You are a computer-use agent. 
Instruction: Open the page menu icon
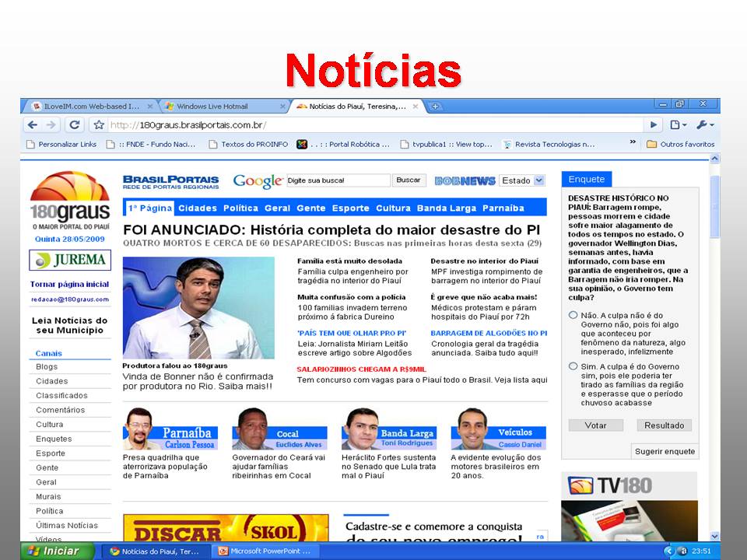pyautogui.click(x=678, y=124)
